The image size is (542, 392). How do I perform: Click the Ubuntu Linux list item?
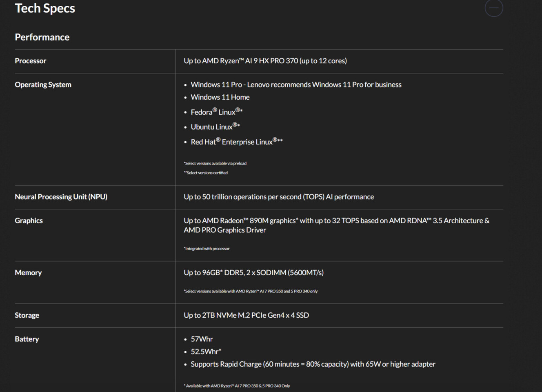[x=215, y=127]
